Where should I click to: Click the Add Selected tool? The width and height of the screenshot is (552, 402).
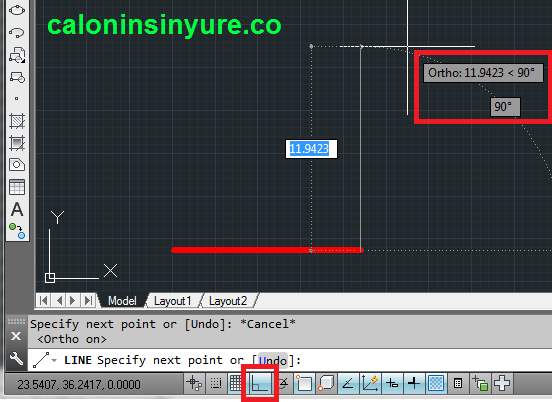click(17, 231)
